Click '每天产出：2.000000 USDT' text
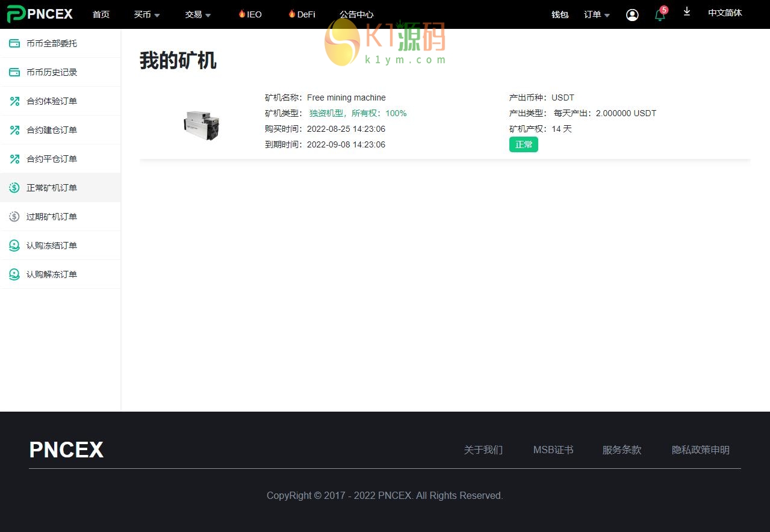This screenshot has width=770, height=532. [605, 113]
